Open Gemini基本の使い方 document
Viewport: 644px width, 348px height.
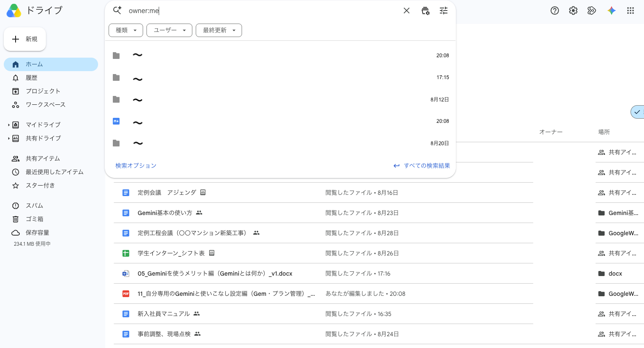[165, 213]
